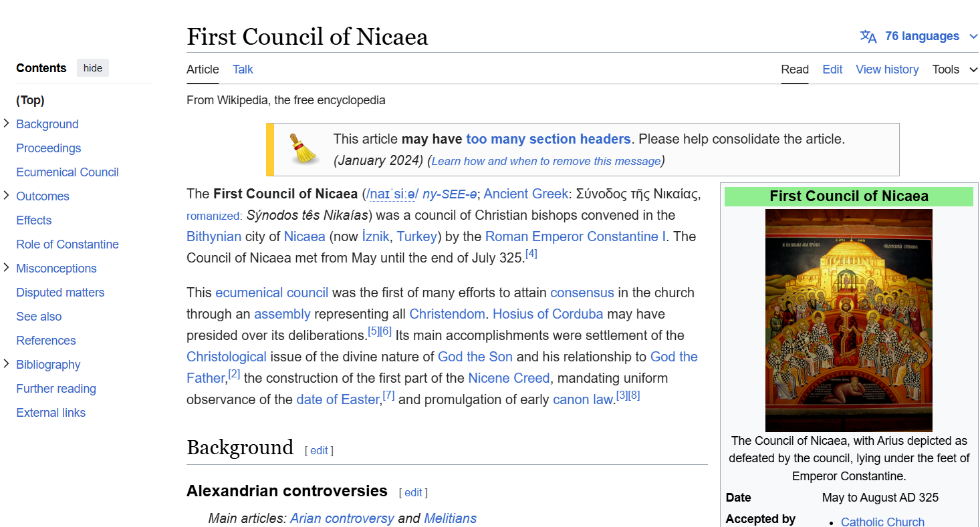Image resolution: width=980 pixels, height=527 pixels.
Task: Go to Disputed matters in Contents
Action: coord(60,293)
